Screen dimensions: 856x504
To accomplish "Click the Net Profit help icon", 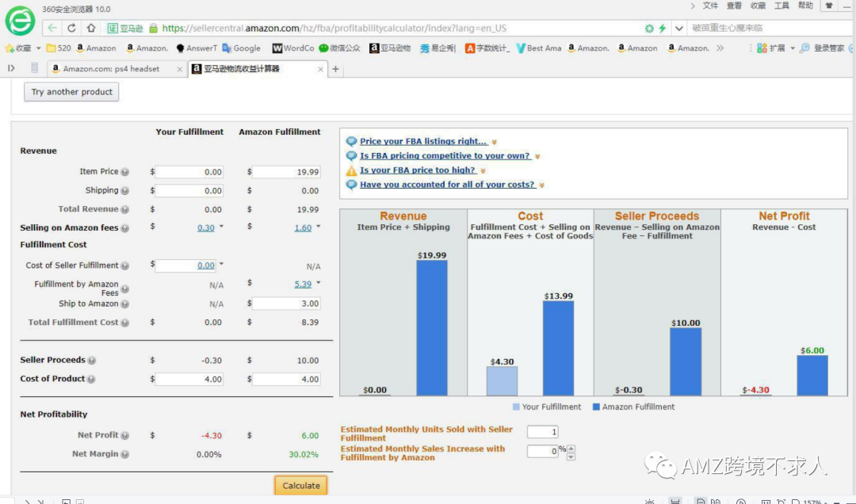I will point(125,436).
